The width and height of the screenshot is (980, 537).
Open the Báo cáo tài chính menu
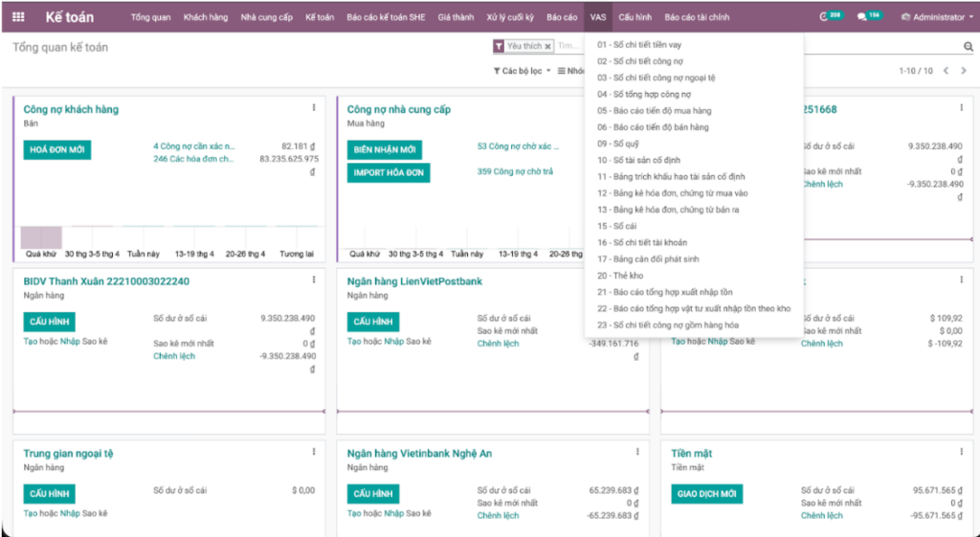[x=697, y=17]
